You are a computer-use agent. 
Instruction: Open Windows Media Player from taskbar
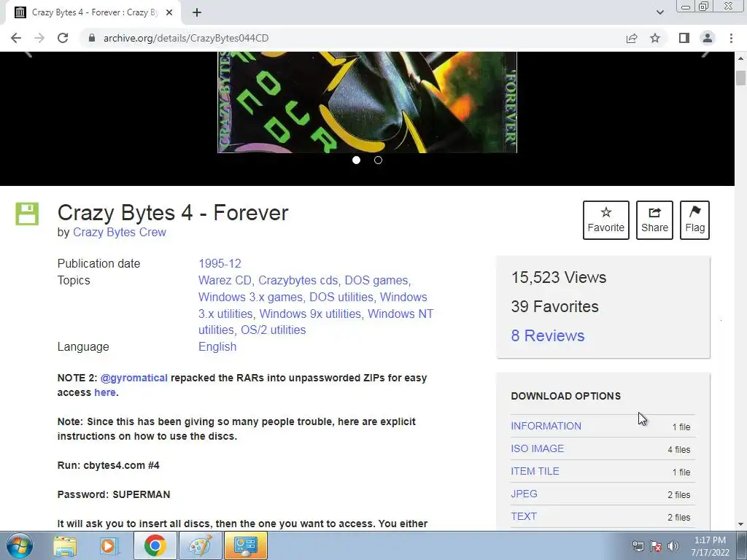[x=109, y=545]
